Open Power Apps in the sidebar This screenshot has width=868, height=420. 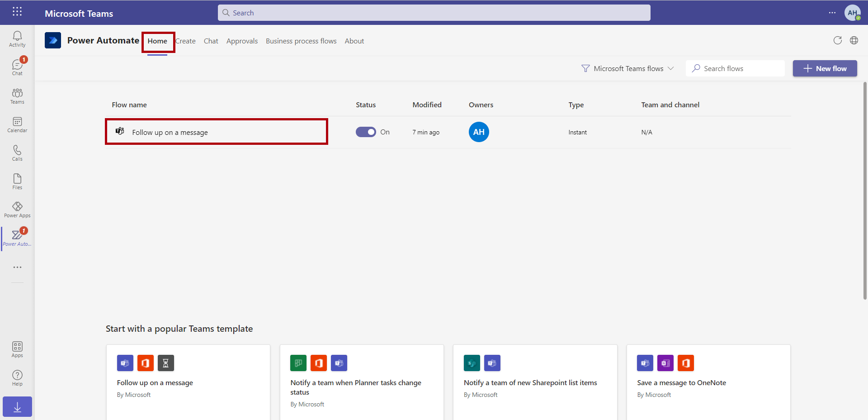pos(17,210)
